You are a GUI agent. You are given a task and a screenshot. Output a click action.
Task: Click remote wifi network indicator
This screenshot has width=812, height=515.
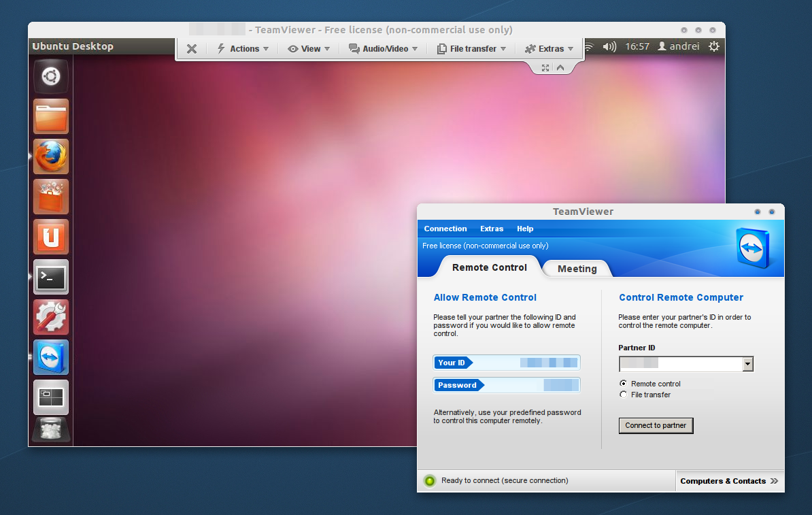pyautogui.click(x=589, y=47)
